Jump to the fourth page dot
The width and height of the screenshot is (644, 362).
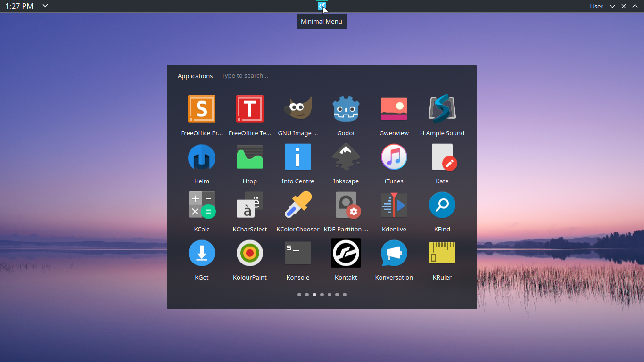click(322, 295)
